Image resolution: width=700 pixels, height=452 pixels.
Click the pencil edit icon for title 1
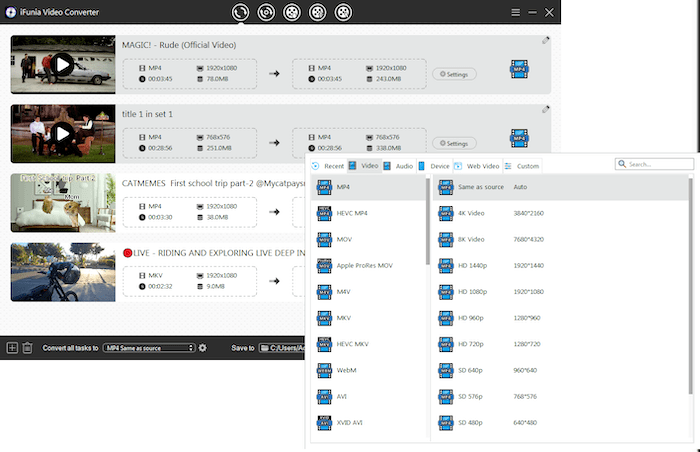(546, 110)
